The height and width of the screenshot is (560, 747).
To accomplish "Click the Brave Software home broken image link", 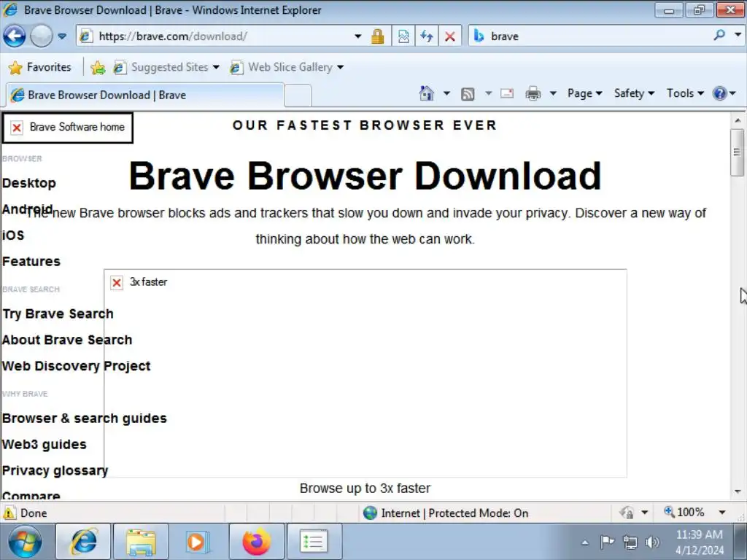I will pyautogui.click(x=68, y=127).
